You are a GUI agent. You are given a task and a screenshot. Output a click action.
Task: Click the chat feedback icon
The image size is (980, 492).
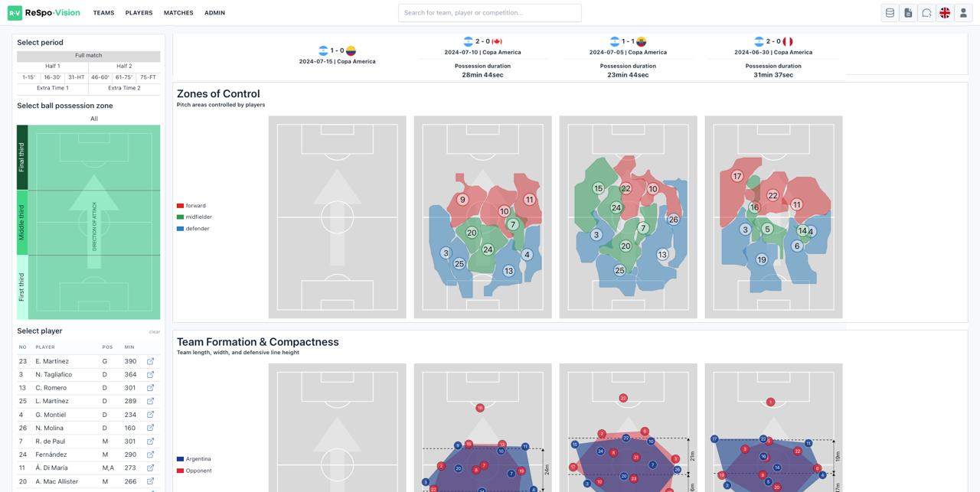click(926, 13)
